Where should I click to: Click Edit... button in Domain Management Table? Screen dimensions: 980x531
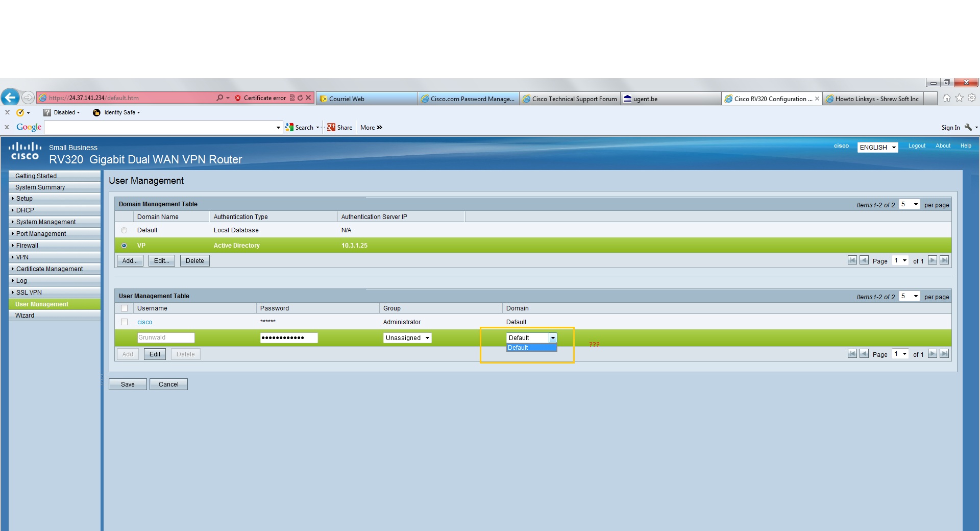click(x=162, y=261)
